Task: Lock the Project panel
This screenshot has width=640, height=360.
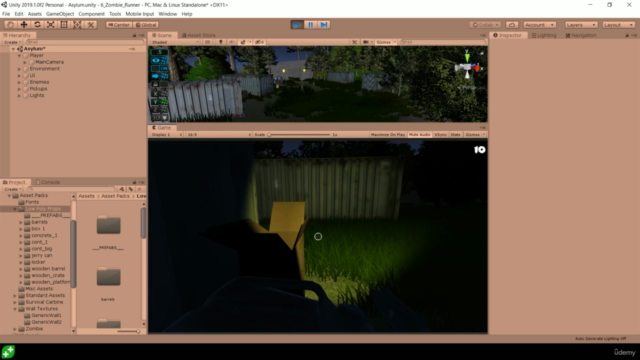Action: point(134,182)
